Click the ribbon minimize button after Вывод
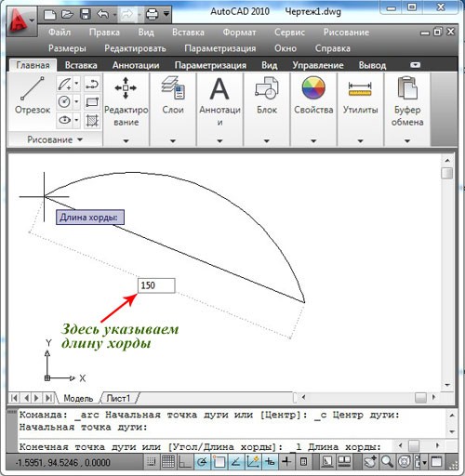 [x=415, y=65]
